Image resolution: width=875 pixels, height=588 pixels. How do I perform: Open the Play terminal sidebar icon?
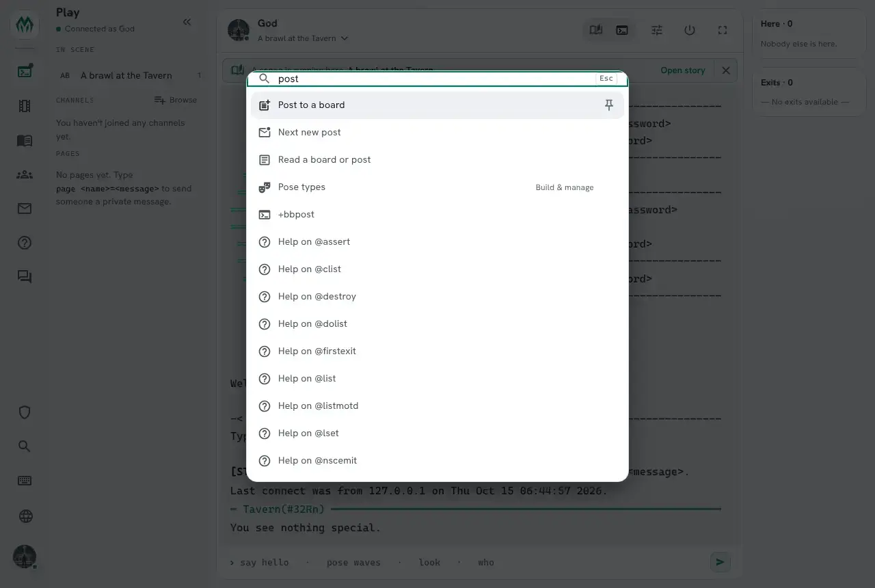point(25,71)
